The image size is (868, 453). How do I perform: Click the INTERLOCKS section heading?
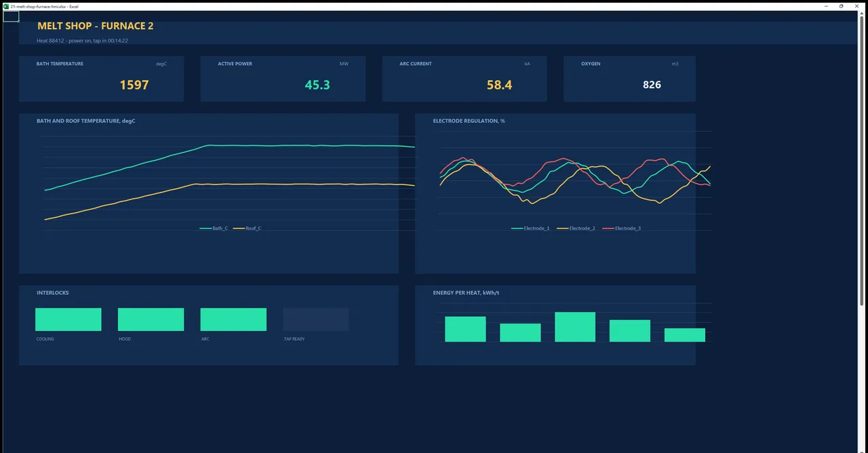click(x=53, y=293)
